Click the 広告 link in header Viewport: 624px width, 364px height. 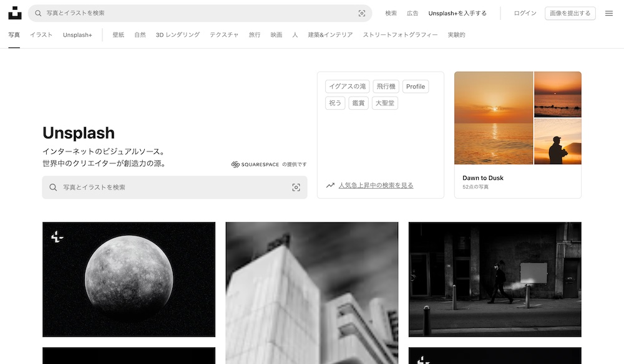(x=412, y=13)
